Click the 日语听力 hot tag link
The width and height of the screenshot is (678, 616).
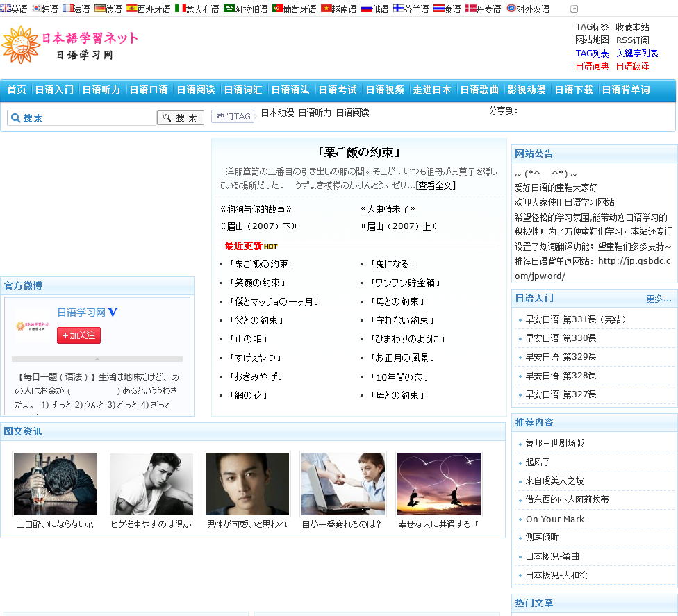(x=315, y=113)
